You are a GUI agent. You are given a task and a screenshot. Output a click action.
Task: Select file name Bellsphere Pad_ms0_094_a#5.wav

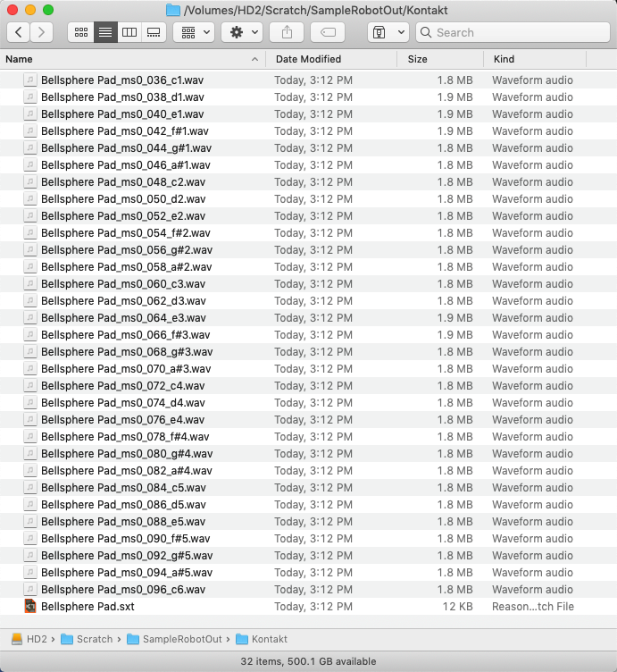127,573
